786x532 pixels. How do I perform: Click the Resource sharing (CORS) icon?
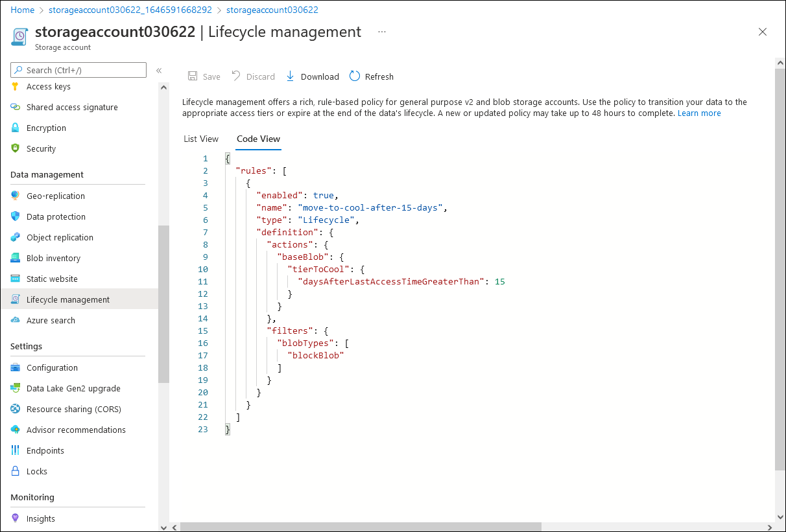(x=16, y=410)
